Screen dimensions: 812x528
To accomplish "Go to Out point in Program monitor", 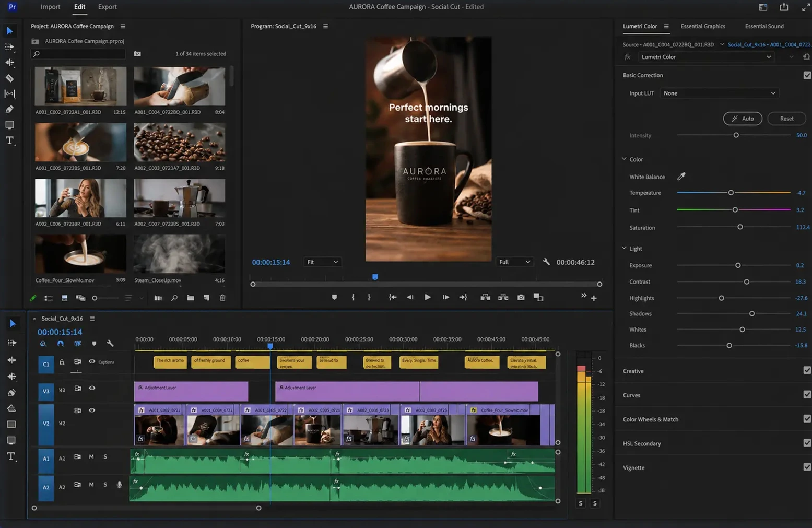I will [463, 297].
